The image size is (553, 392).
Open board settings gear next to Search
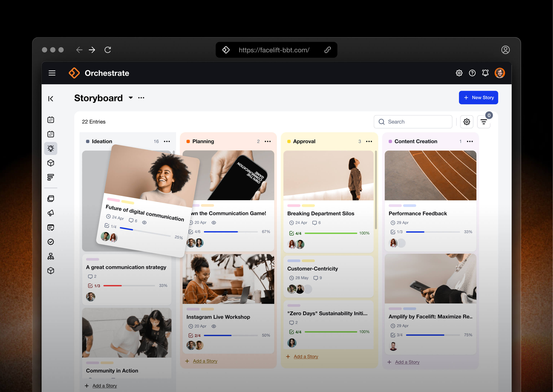tap(467, 122)
